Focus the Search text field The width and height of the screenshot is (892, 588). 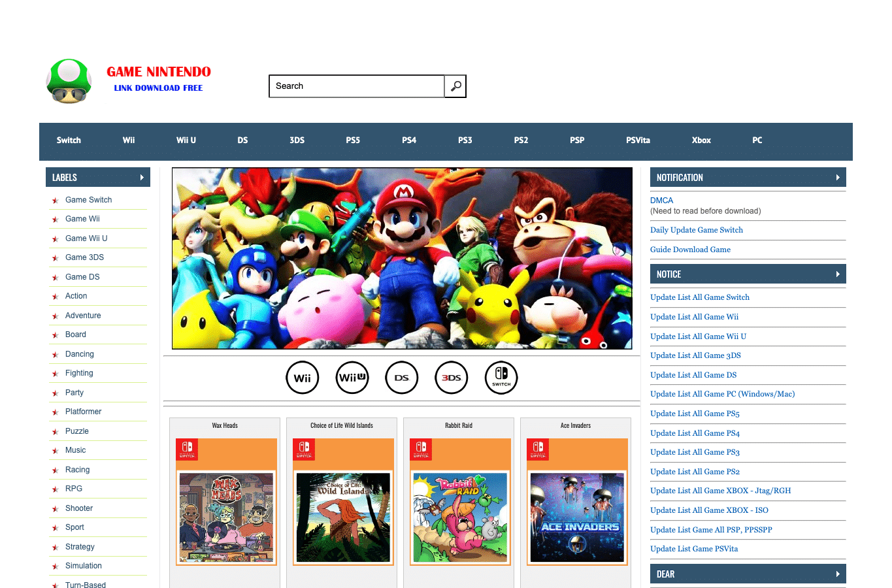point(357,86)
